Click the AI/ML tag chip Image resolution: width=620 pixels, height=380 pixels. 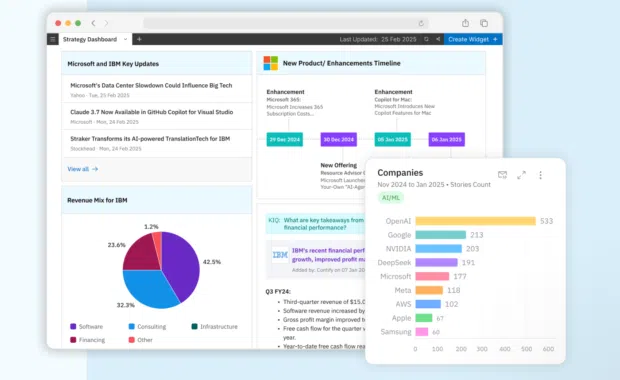391,197
